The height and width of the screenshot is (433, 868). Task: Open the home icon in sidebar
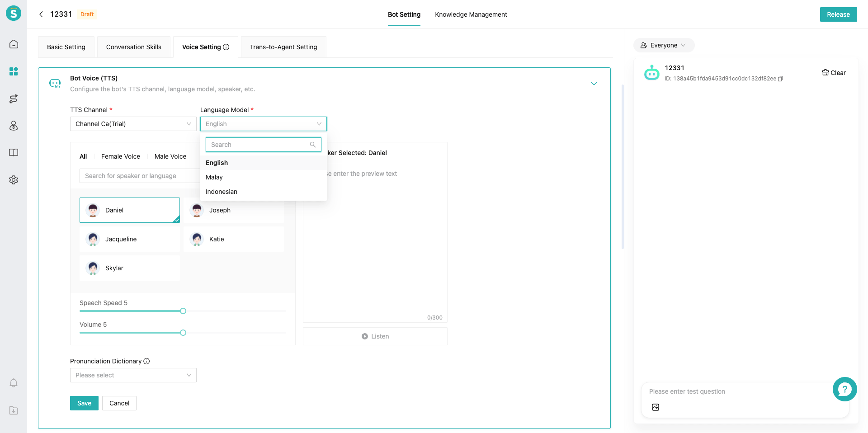[x=14, y=44]
